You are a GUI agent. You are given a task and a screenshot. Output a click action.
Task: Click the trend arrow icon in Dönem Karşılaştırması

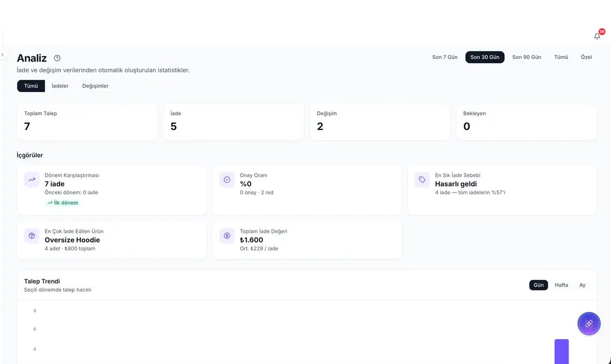coord(32,180)
